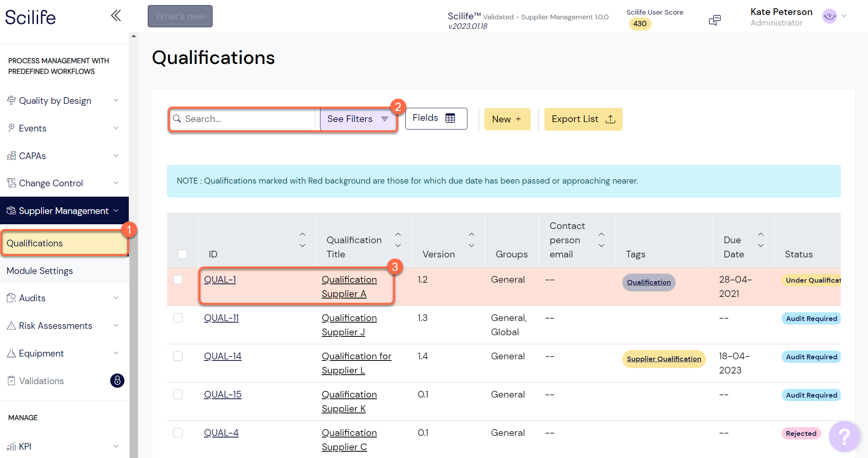Check the QUAL-11 row checkbox

178,318
